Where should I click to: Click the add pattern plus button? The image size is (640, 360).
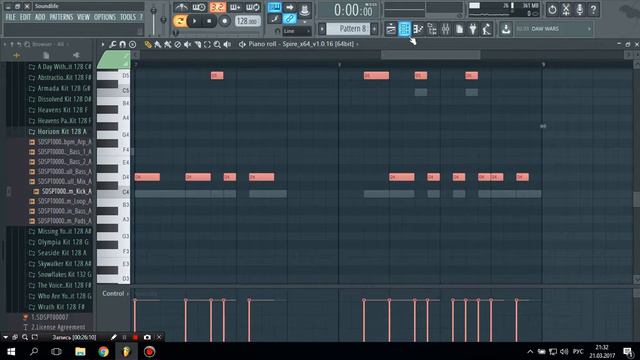(375, 29)
